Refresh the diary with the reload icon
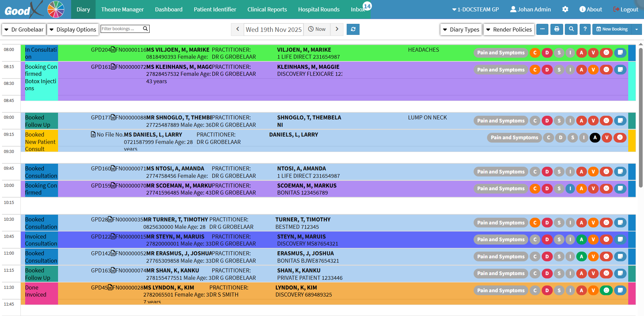 pyautogui.click(x=353, y=29)
